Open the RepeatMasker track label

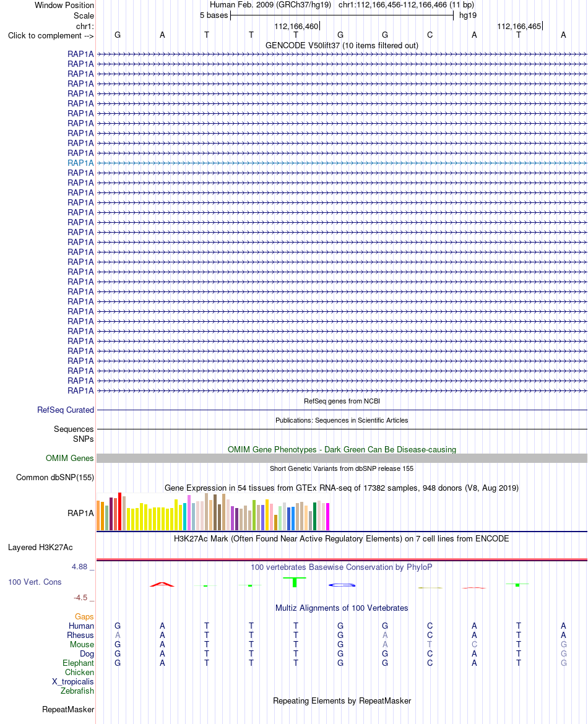[68, 710]
